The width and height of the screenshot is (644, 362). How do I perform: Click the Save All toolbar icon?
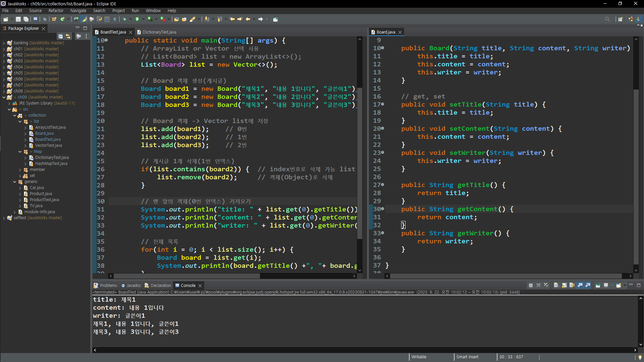(x=25, y=19)
